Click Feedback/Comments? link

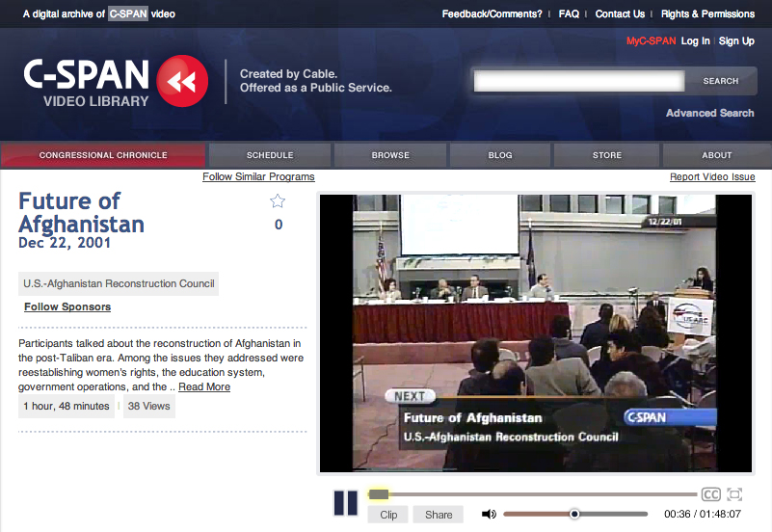pos(492,13)
